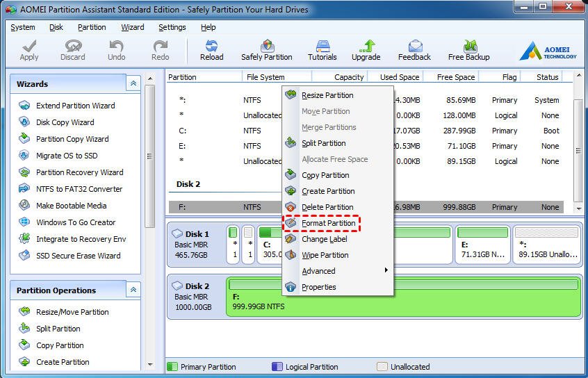Image resolution: width=588 pixels, height=378 pixels.
Task: Collapse the Wizards panel chevron
Action: 133,83
